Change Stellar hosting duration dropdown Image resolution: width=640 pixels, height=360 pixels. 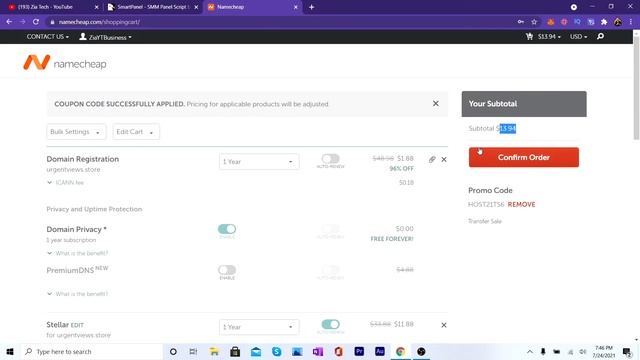click(x=259, y=327)
